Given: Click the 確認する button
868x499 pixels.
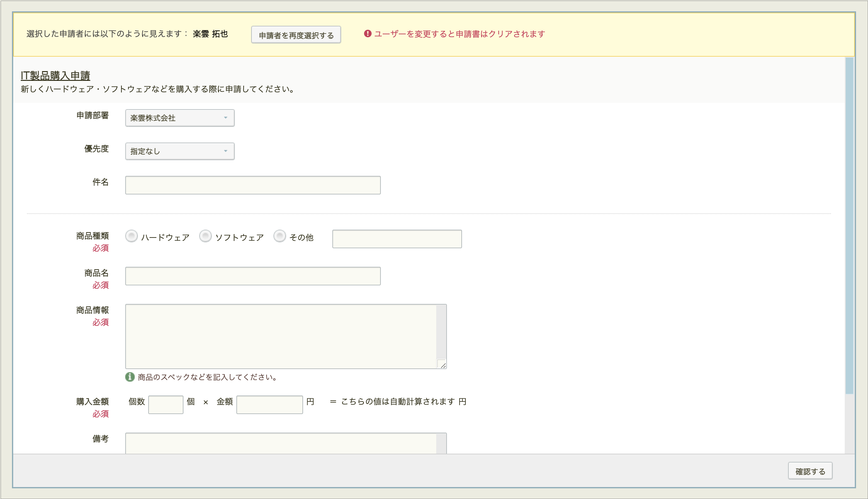Looking at the screenshot, I should click(810, 471).
